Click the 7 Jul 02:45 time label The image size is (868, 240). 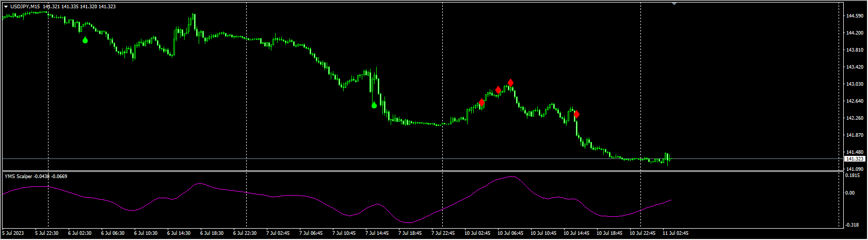pos(278,233)
